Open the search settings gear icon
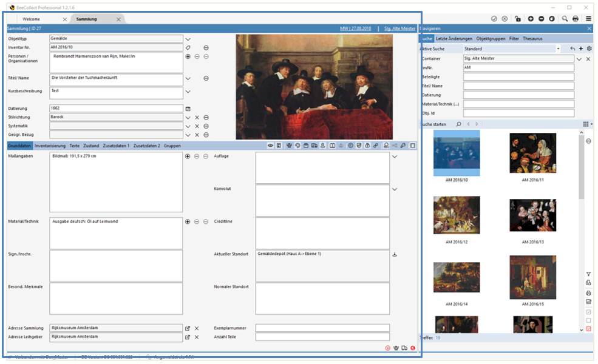Image resolution: width=598 pixels, height=364 pixels. [x=589, y=49]
